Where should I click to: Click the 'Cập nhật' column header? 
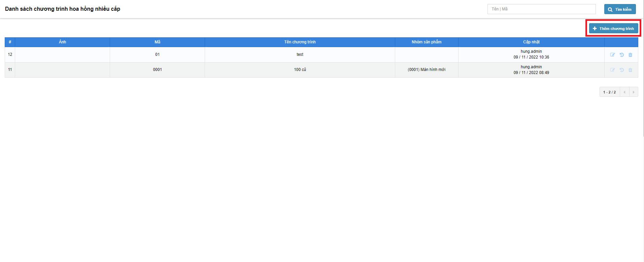tap(531, 42)
